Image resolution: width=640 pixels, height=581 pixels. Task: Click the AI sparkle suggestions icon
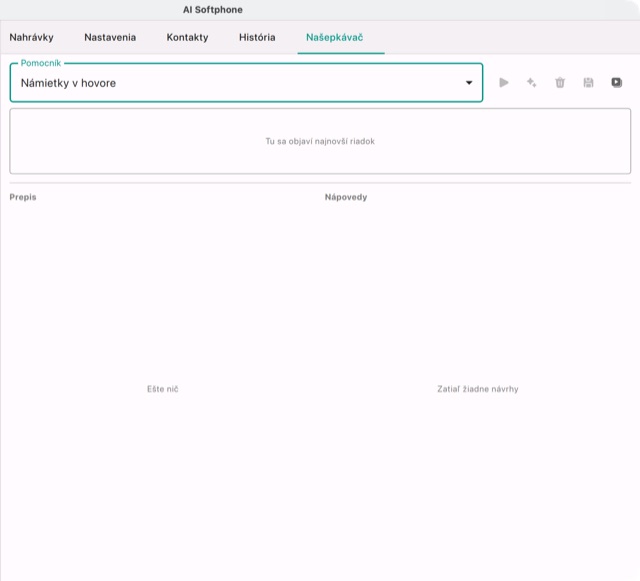pos(531,83)
